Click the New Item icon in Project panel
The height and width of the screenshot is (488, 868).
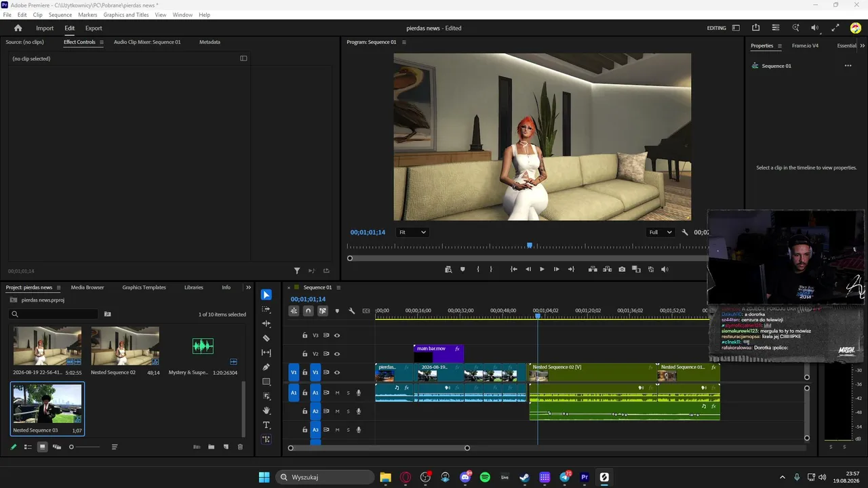226,447
